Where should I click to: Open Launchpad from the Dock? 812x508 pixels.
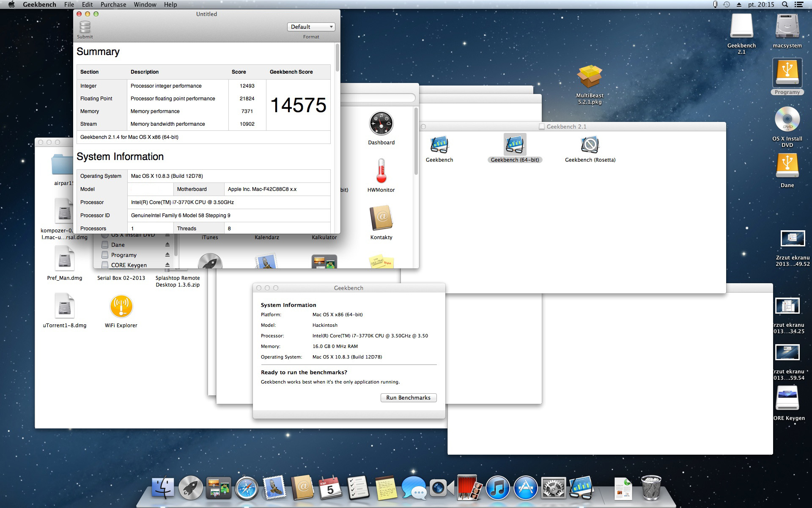[x=191, y=488]
